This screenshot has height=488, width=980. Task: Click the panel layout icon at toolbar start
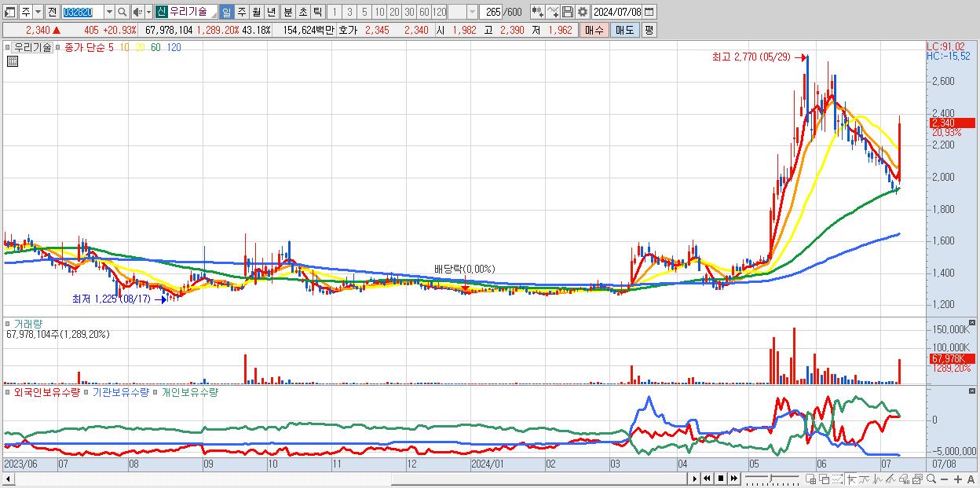9,12
